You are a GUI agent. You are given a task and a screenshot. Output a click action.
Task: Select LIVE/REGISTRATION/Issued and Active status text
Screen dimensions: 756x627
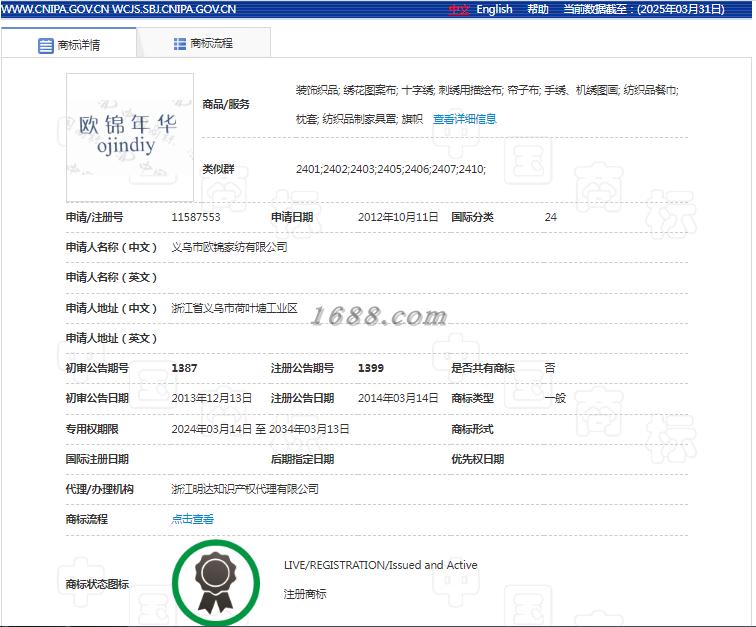pos(380,565)
